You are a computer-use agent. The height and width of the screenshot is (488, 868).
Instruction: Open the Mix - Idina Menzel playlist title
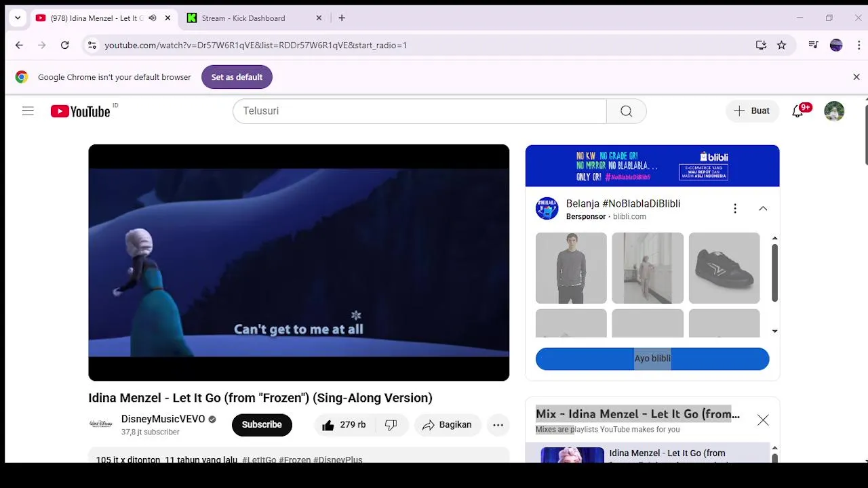(637, 414)
